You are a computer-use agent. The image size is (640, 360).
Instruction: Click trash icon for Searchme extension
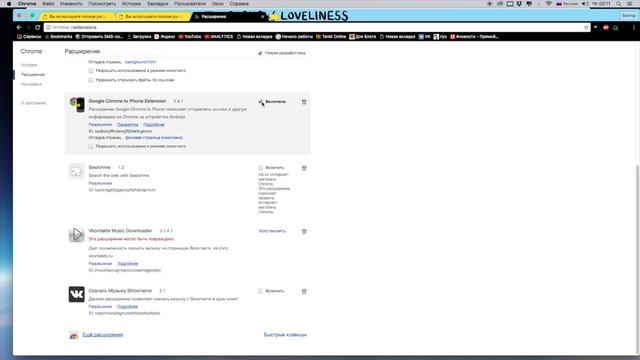click(304, 168)
